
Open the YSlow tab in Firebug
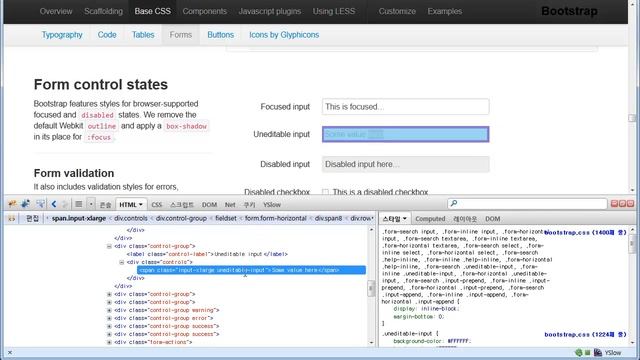click(272, 205)
